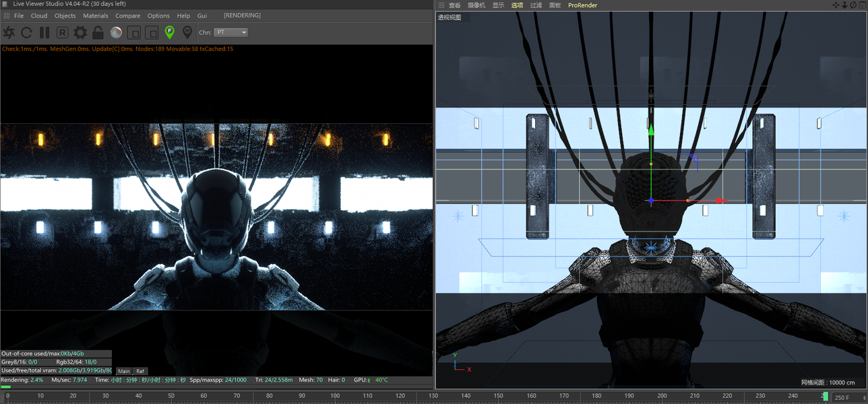Click the blue Z-axis center gizmo handle
868x404 pixels.
click(651, 200)
